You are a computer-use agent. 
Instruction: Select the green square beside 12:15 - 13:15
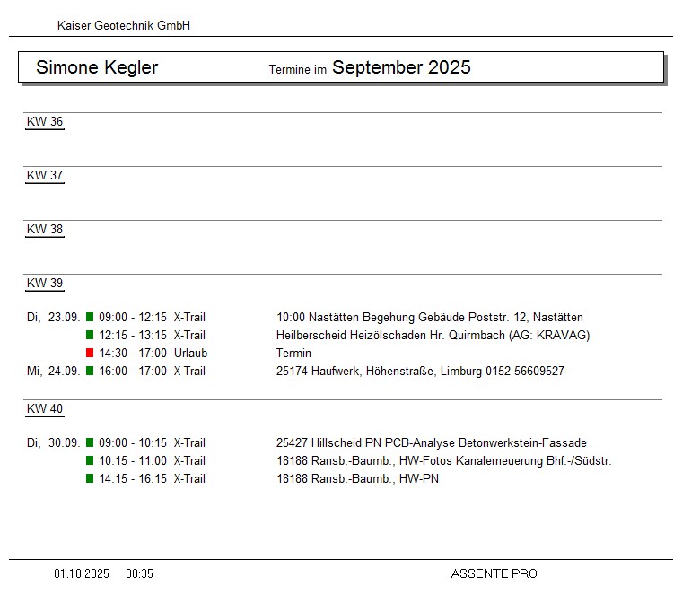[x=90, y=336]
